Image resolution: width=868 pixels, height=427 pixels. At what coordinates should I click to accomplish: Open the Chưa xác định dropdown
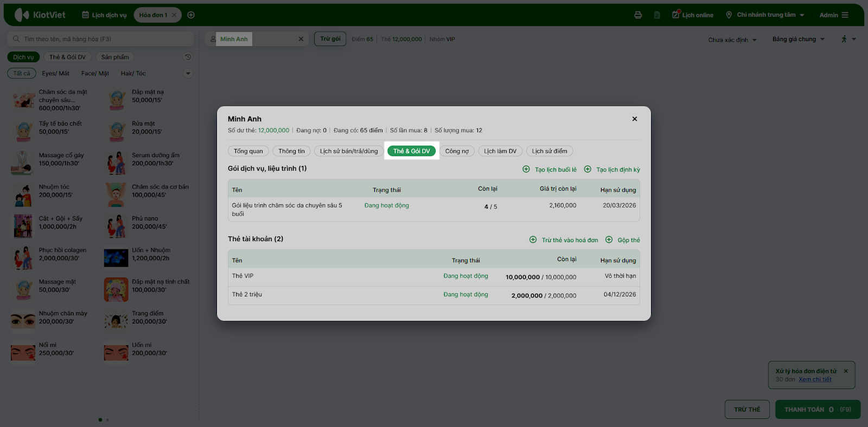[732, 40]
